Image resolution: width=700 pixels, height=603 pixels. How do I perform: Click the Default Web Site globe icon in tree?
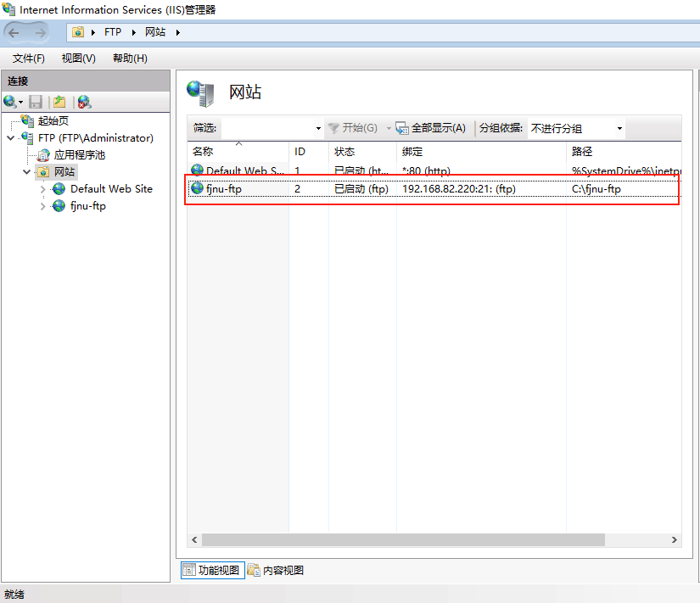[x=59, y=189]
